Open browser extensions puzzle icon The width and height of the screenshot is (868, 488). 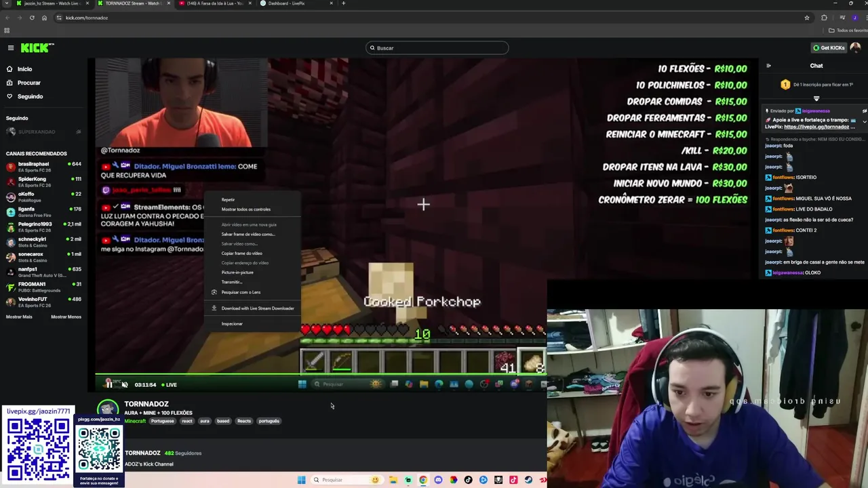pyautogui.click(x=824, y=18)
